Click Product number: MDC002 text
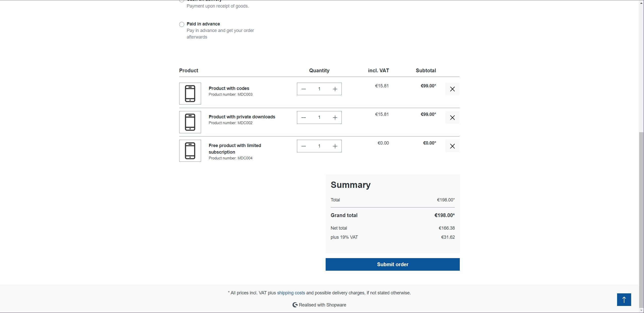644x313 pixels. tap(231, 123)
